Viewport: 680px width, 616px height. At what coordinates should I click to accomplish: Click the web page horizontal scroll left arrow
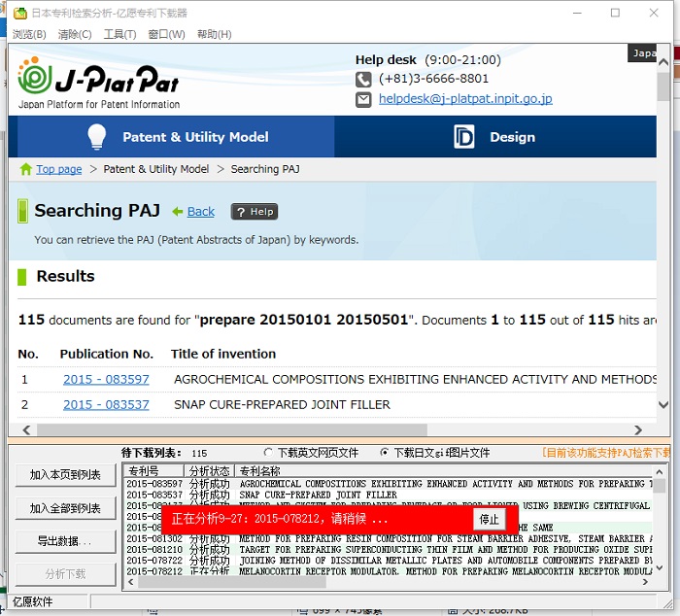pyautogui.click(x=26, y=429)
